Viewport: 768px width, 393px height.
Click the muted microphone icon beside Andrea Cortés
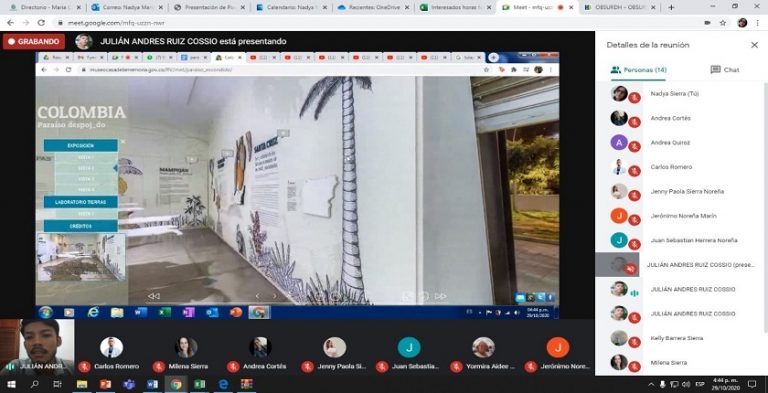click(x=634, y=122)
